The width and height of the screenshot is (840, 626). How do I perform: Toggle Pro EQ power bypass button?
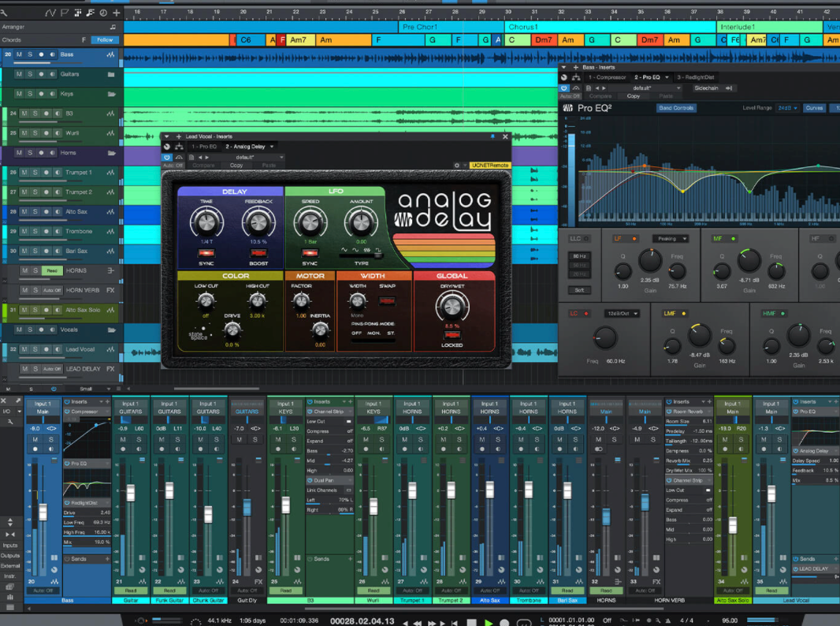coord(564,88)
